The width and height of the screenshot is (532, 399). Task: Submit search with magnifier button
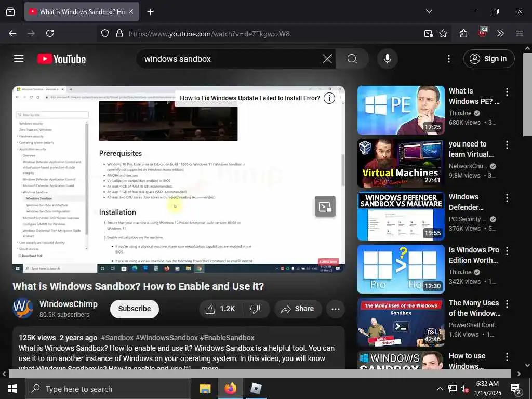click(x=352, y=59)
